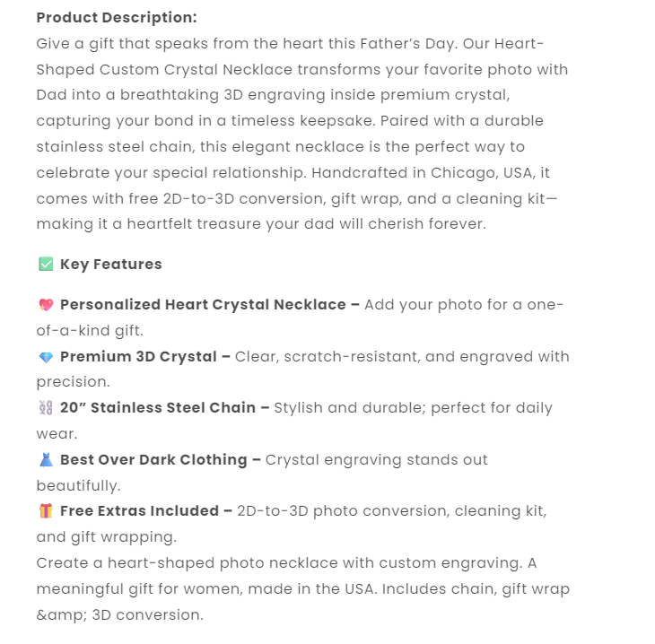Click the green checkmark emoji beside Key Features
Screen dimensions: 655x644
(x=46, y=265)
